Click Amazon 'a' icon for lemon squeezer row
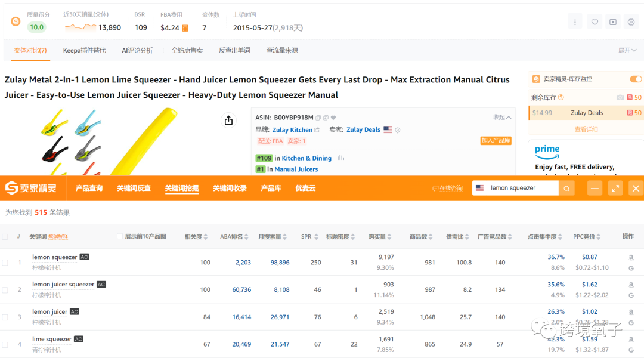Screen dimensions: 644x358 tap(631, 257)
